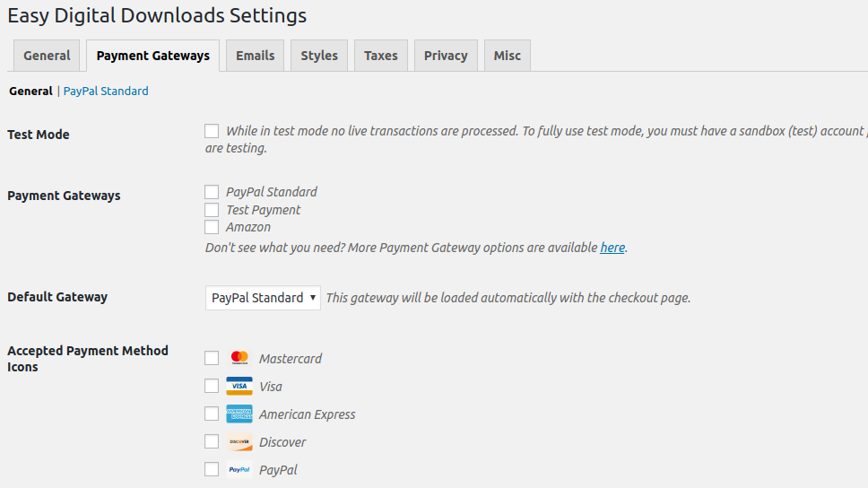Screen dimensions: 868x488
Task: Click the PayPal logo icon
Action: point(239,469)
